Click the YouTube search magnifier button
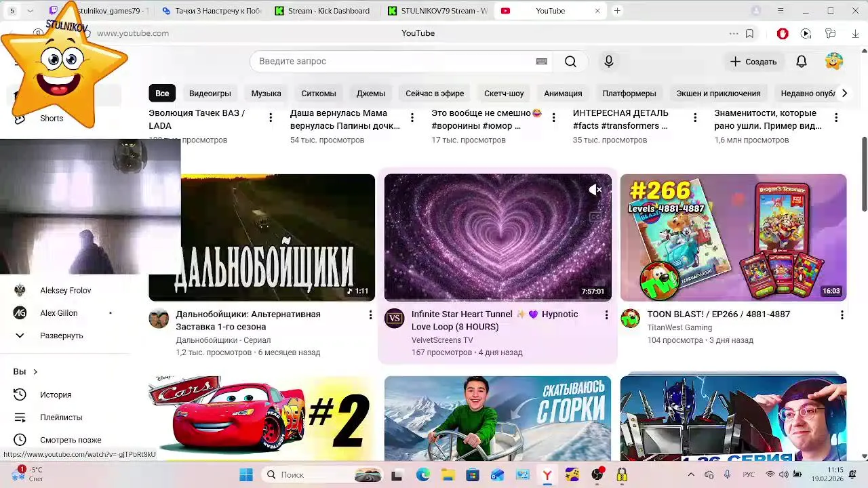Image resolution: width=868 pixels, height=488 pixels. coord(570,62)
